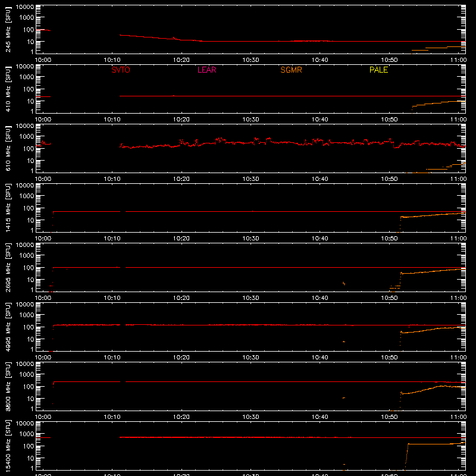Click the pink LEAR station label
Image resolution: width=476 pixels, height=476 pixels.
click(x=206, y=70)
